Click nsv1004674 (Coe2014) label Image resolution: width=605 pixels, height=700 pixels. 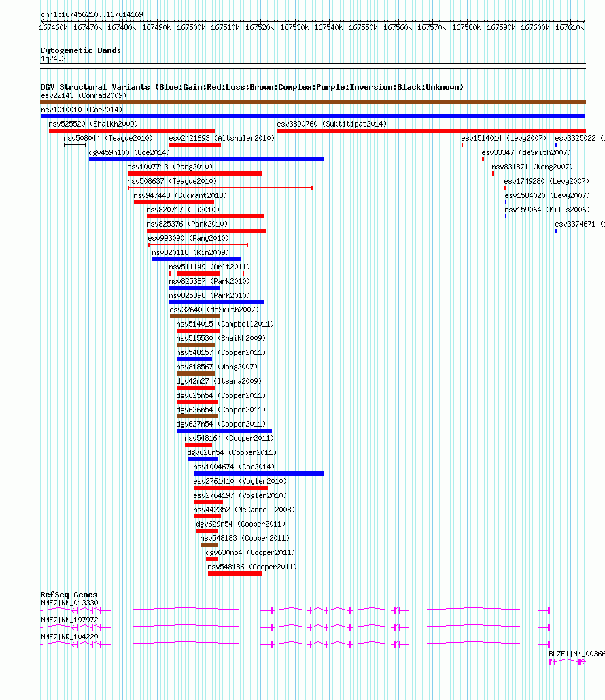coord(234,467)
